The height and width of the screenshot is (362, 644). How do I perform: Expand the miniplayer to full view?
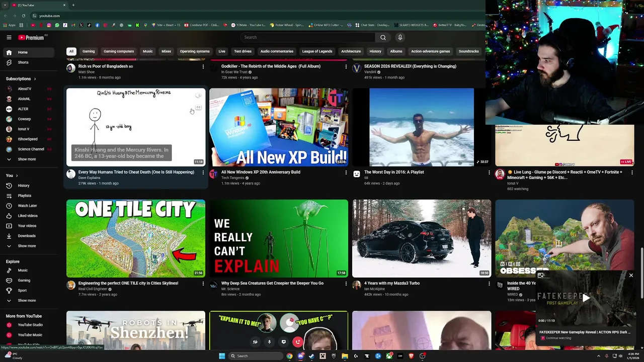[x=541, y=276]
